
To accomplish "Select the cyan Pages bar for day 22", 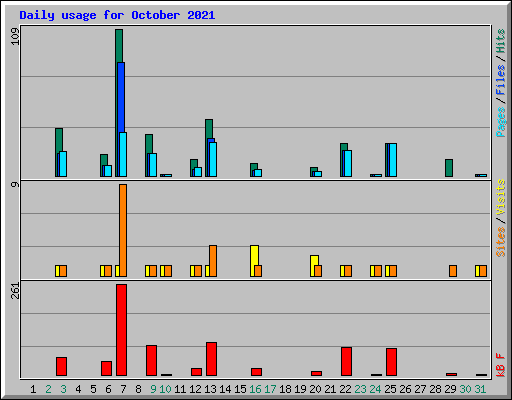I will click(x=348, y=163).
